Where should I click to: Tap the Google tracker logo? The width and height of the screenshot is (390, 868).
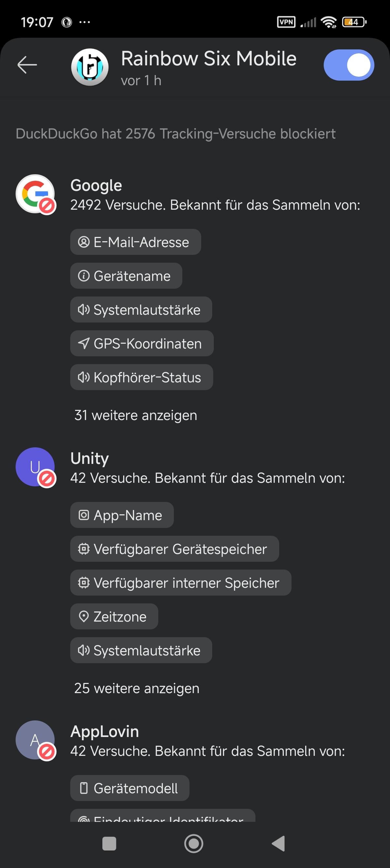tap(35, 194)
